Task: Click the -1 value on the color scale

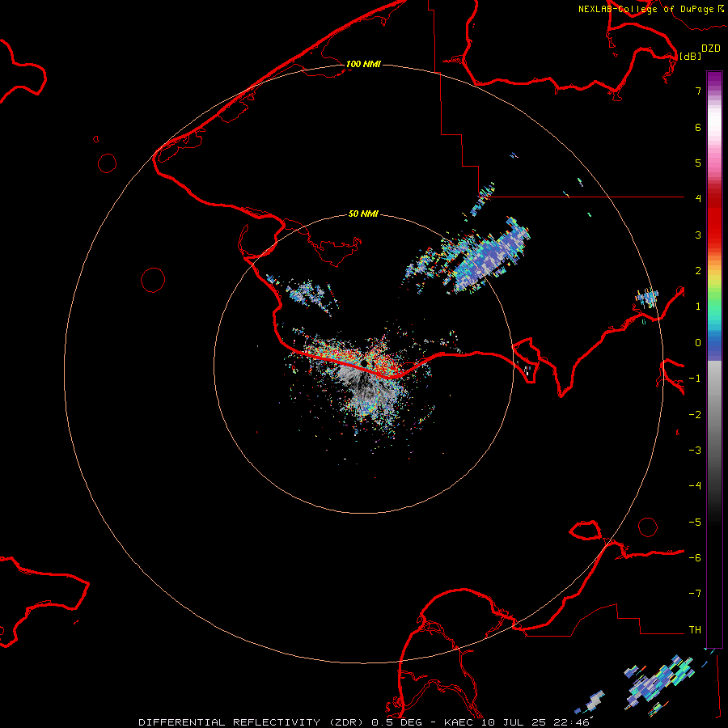Action: click(x=695, y=379)
